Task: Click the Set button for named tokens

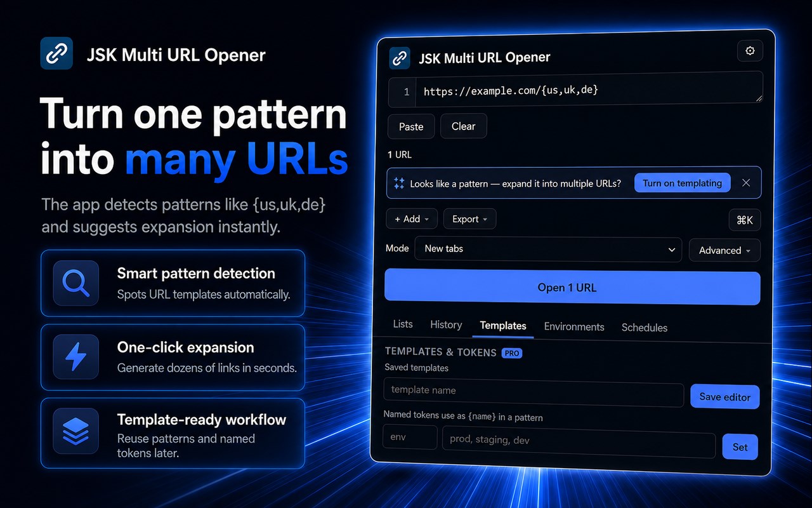Action: [740, 447]
